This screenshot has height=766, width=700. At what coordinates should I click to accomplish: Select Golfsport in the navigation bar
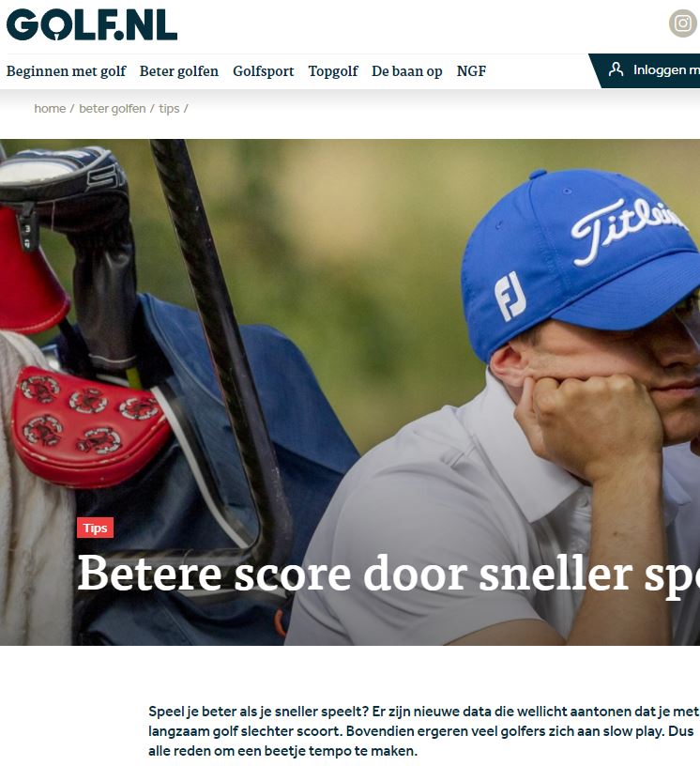[x=264, y=71]
